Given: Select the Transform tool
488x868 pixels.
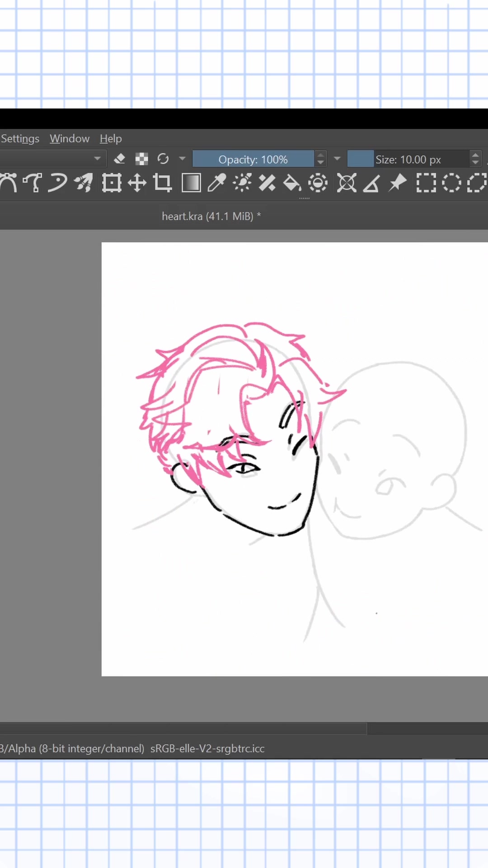Looking at the screenshot, I should (111, 183).
